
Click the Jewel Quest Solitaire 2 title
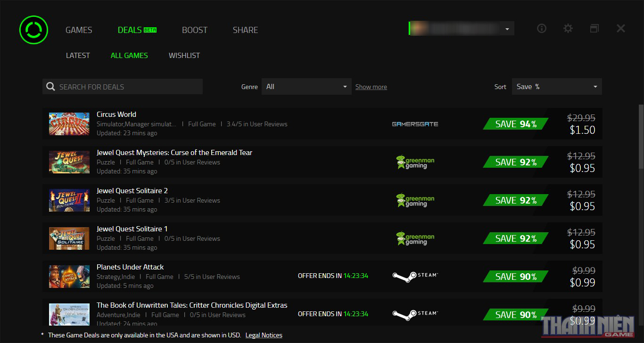pos(132,190)
